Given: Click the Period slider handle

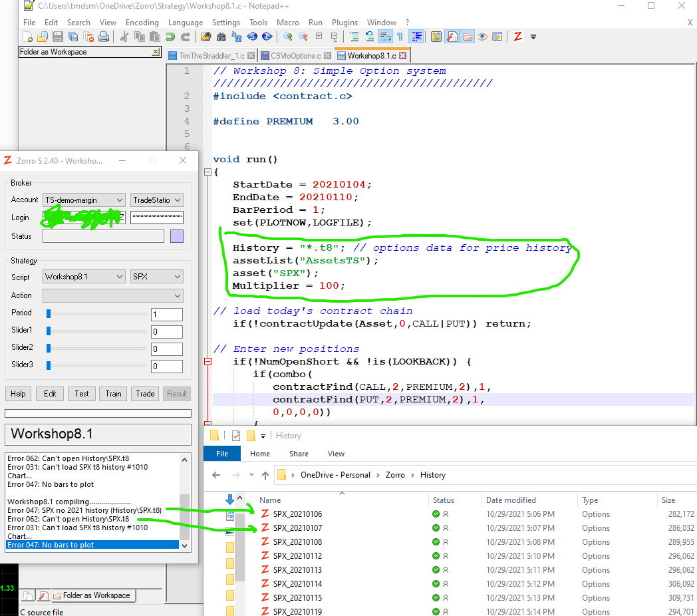Looking at the screenshot, I should point(49,313).
